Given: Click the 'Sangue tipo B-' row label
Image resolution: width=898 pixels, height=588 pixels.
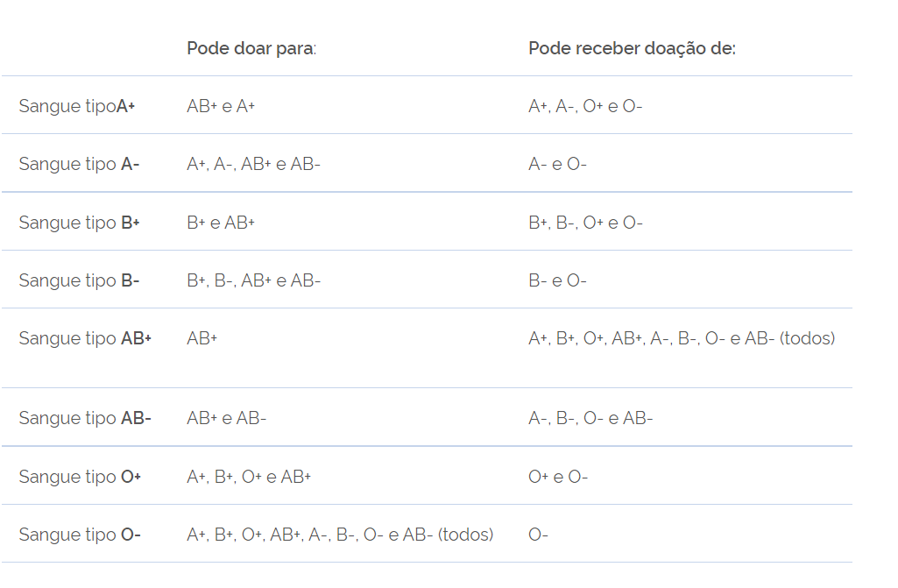Looking at the screenshot, I should pyautogui.click(x=79, y=280).
